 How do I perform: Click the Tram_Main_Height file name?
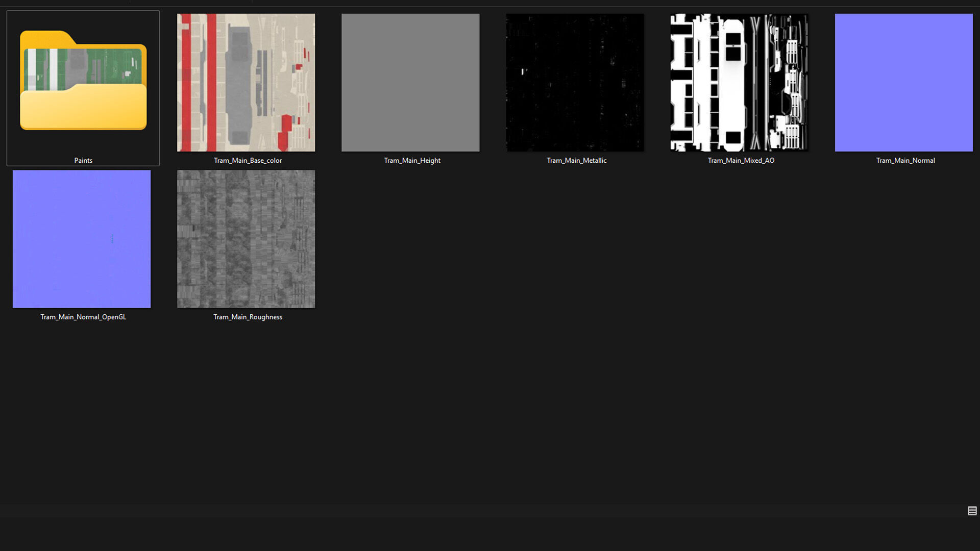(412, 160)
